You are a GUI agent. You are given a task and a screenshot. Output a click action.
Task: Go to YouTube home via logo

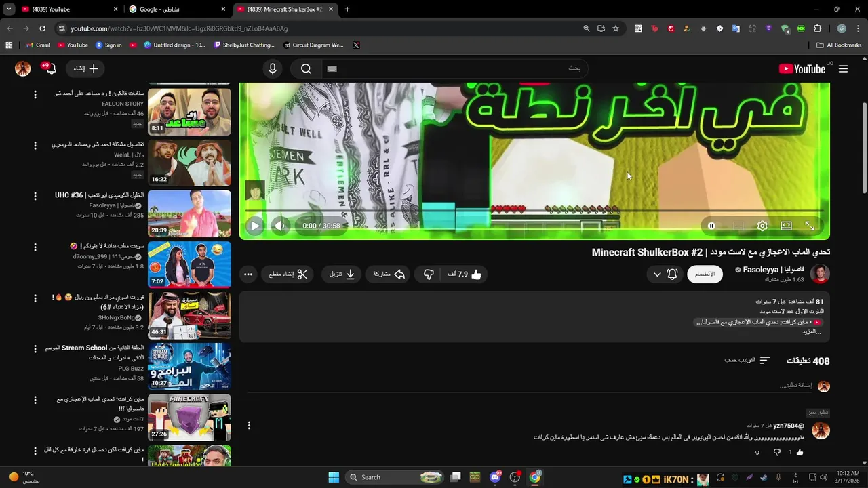click(802, 69)
